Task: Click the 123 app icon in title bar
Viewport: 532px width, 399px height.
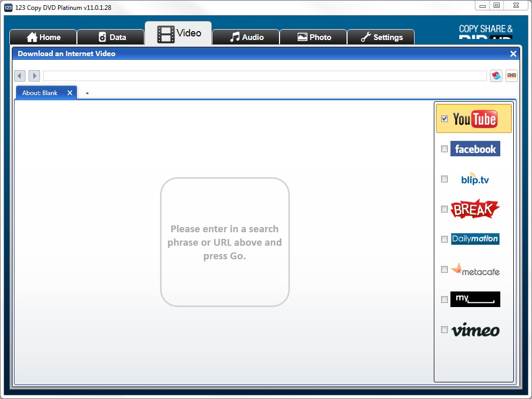Action: [8, 7]
